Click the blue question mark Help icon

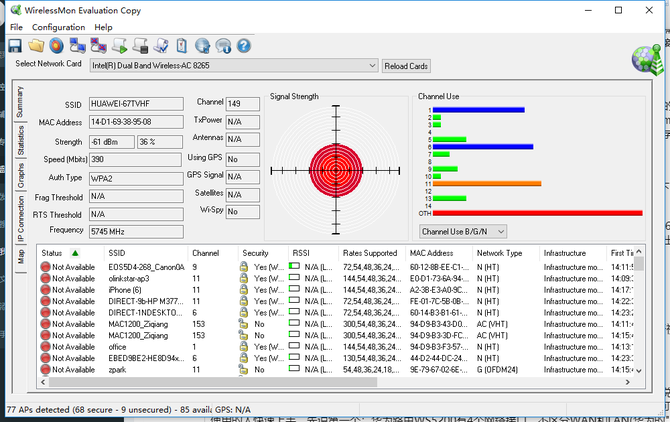[x=243, y=46]
